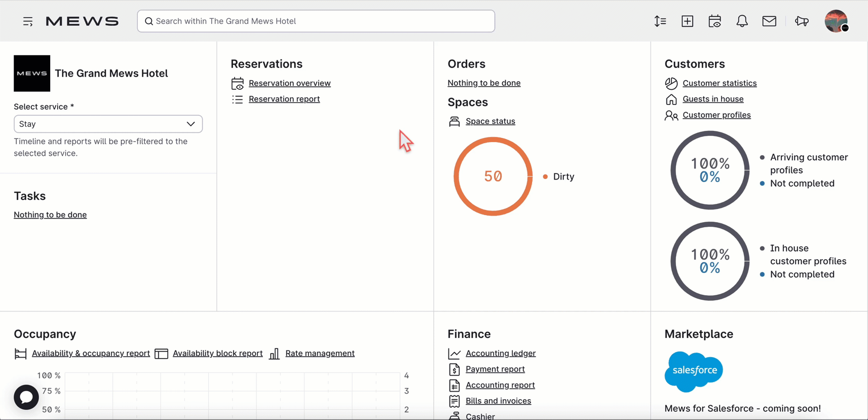Screen dimensions: 868x420
Task: Open the timeline icon in top bar
Action: coord(660,21)
